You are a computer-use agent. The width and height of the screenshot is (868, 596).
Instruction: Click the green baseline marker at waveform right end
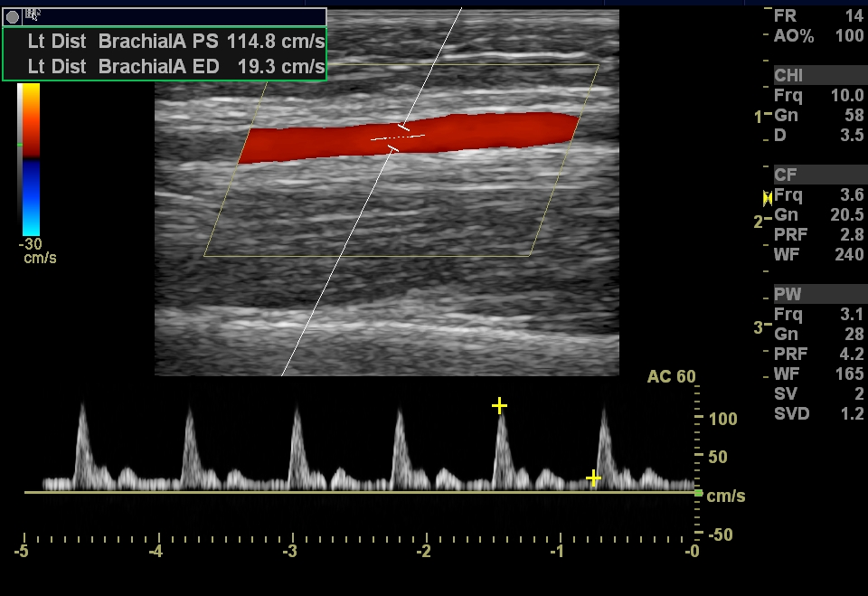point(697,493)
